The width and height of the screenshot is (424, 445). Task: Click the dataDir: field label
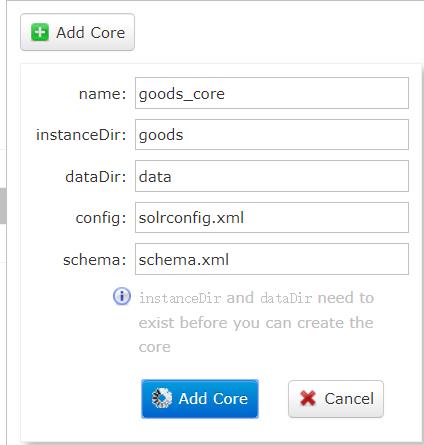96,176
